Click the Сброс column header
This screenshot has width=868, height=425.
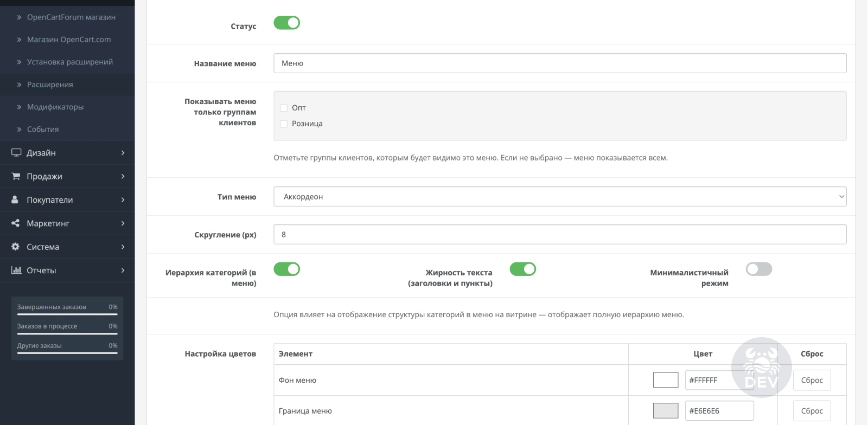[812, 353]
